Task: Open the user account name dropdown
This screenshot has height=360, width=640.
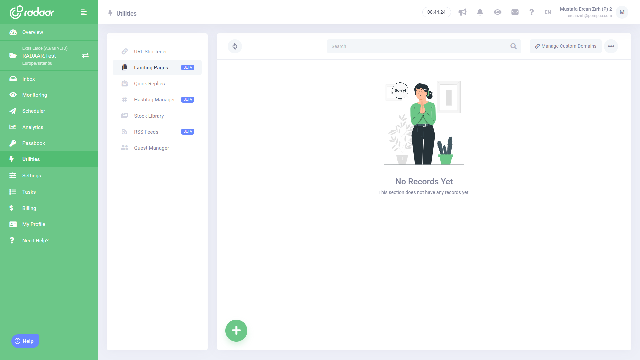Action: pos(586,12)
